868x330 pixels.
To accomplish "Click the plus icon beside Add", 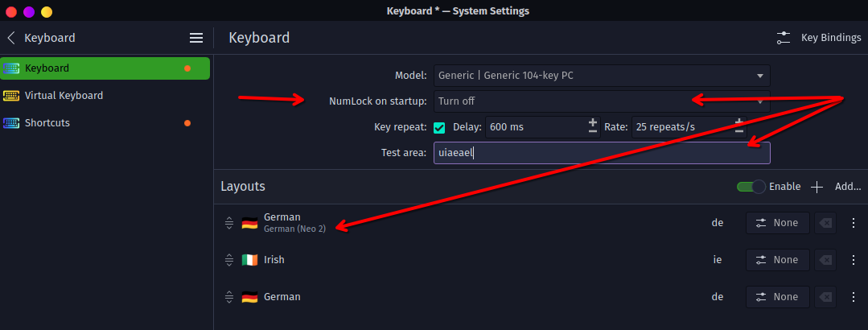I will (x=817, y=188).
